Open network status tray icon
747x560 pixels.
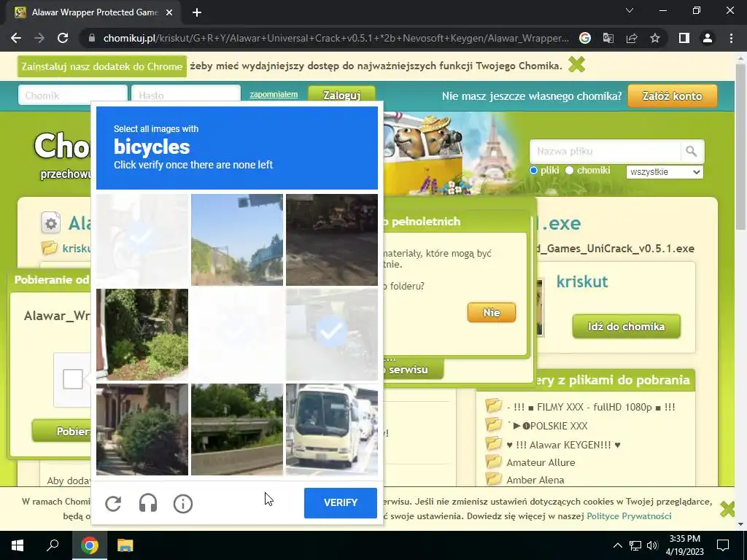(x=635, y=545)
